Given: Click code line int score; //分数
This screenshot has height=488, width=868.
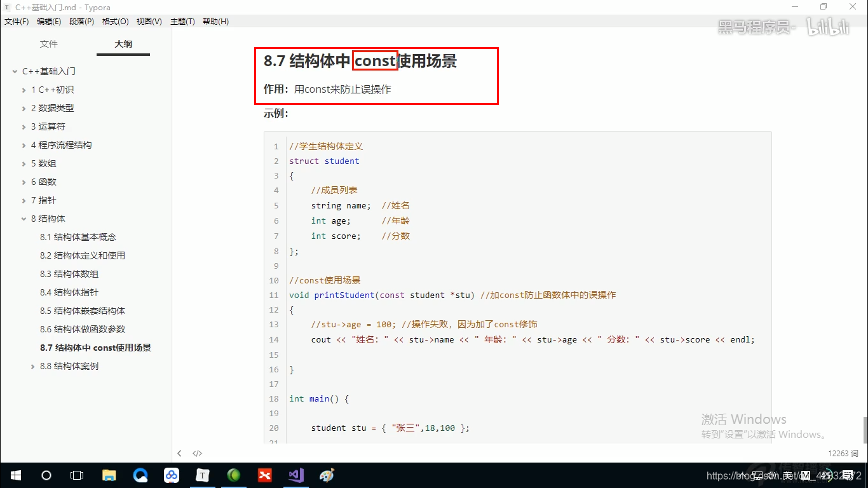Looking at the screenshot, I should [360, 236].
